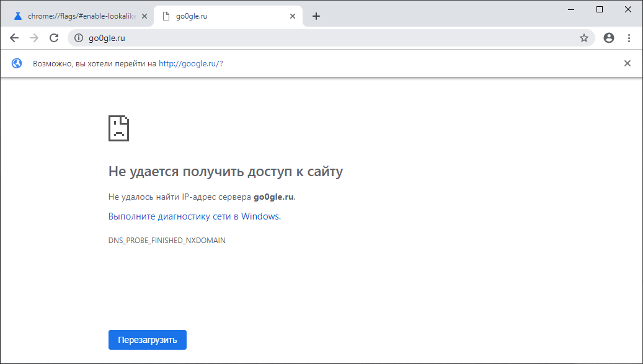Click the page reload icon
Screen dimensions: 643x364
pyautogui.click(x=53, y=38)
